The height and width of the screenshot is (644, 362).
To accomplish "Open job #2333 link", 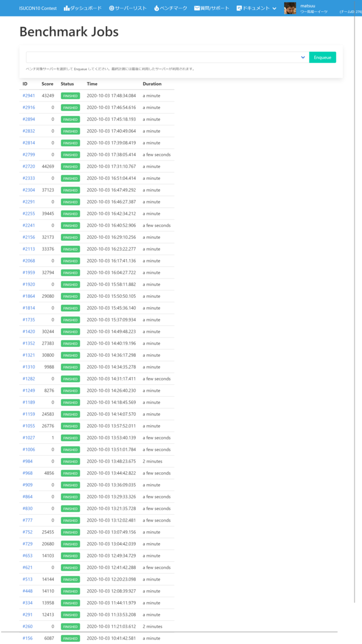I will click(28, 178).
